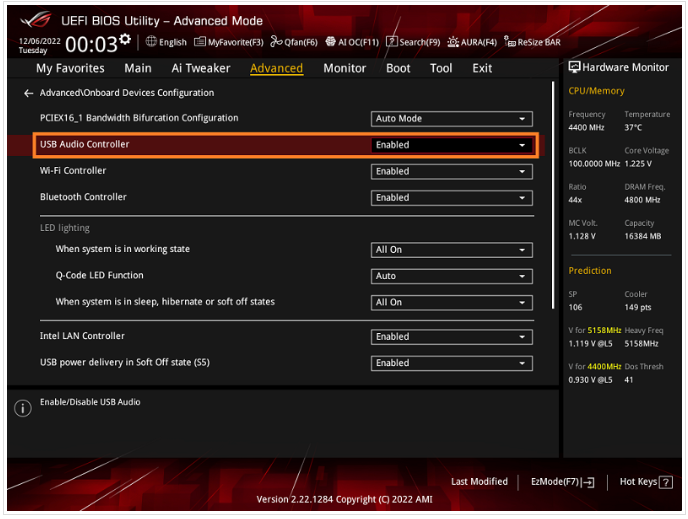Screen dimensions: 688x519
Task: Click the Hot Keys button
Action: [x=645, y=482]
